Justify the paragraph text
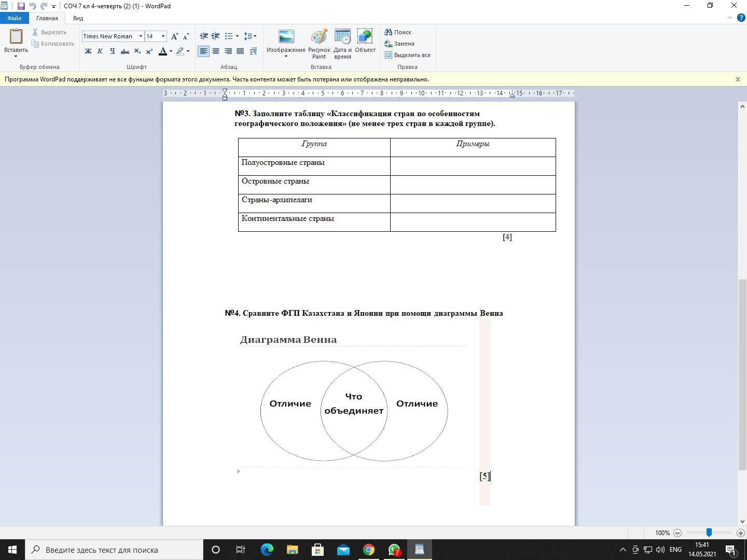 [x=240, y=51]
